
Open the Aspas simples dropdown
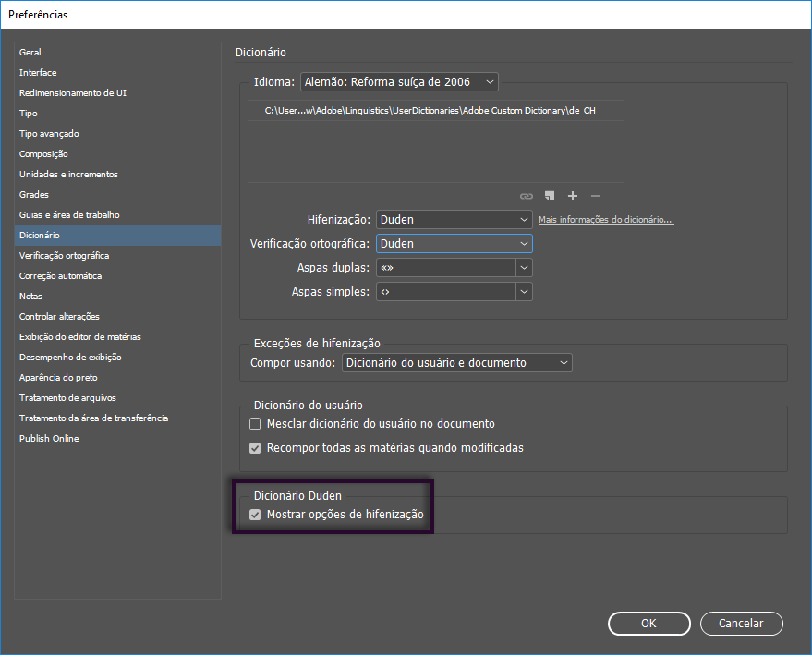[454, 291]
